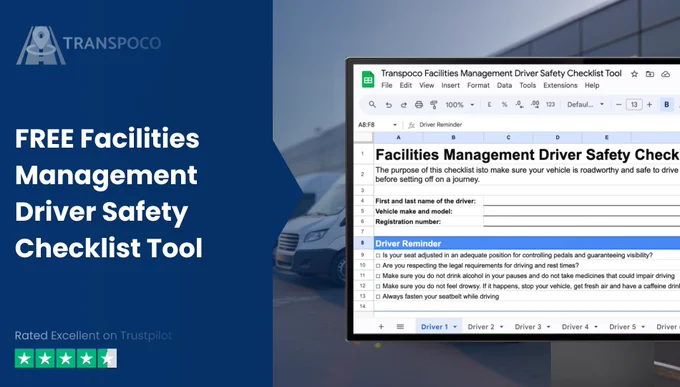Open the Edit menu
The height and width of the screenshot is (387, 680).
coord(405,85)
